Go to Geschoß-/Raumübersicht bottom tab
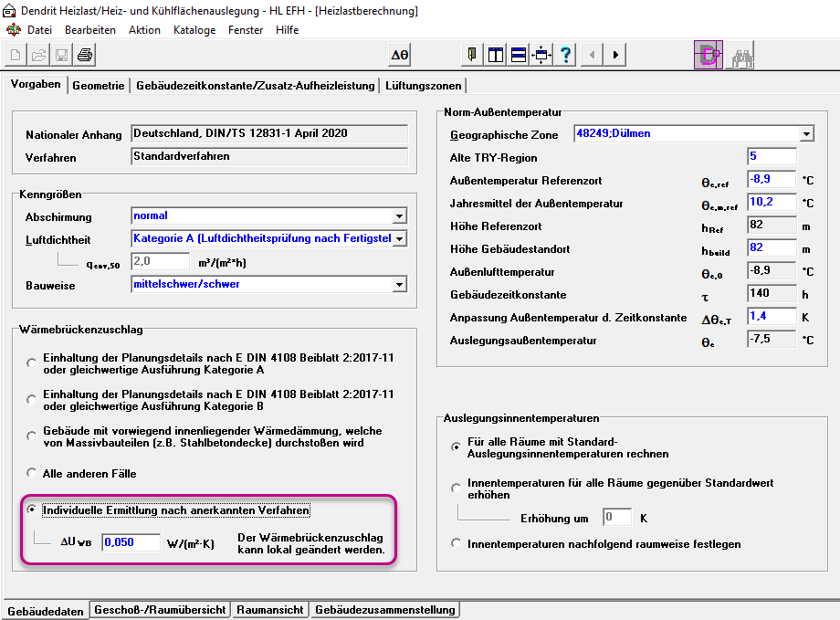 (160, 610)
